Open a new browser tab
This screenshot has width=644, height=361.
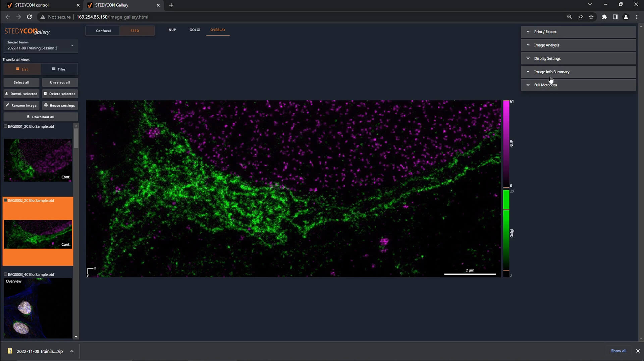click(x=171, y=5)
